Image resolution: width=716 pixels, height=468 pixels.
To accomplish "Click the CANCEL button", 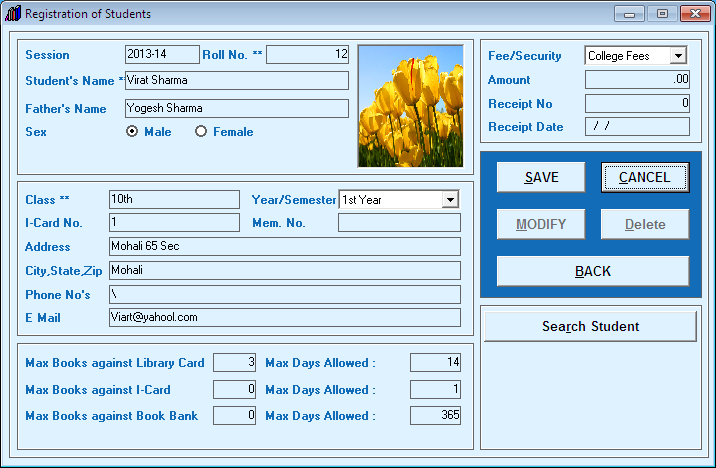I will [645, 177].
